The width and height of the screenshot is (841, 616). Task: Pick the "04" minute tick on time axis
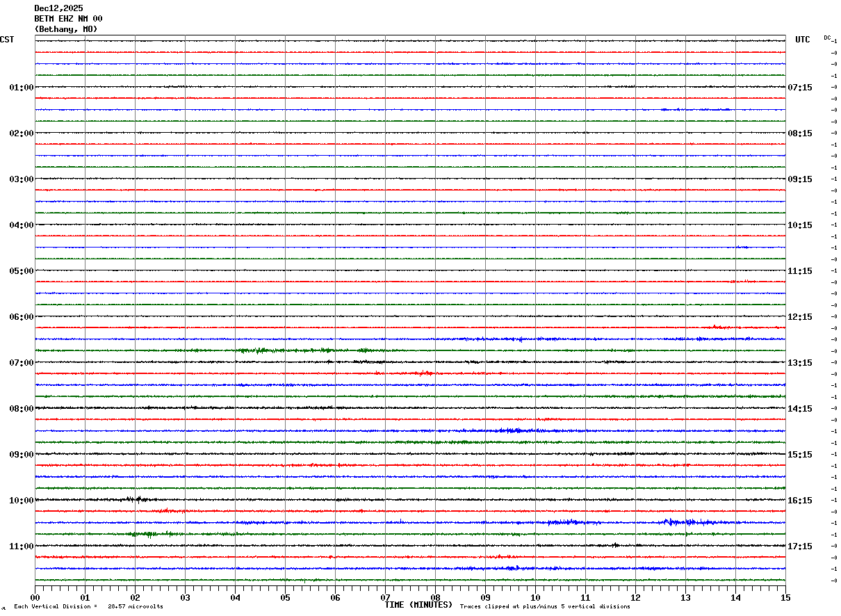[x=235, y=597]
